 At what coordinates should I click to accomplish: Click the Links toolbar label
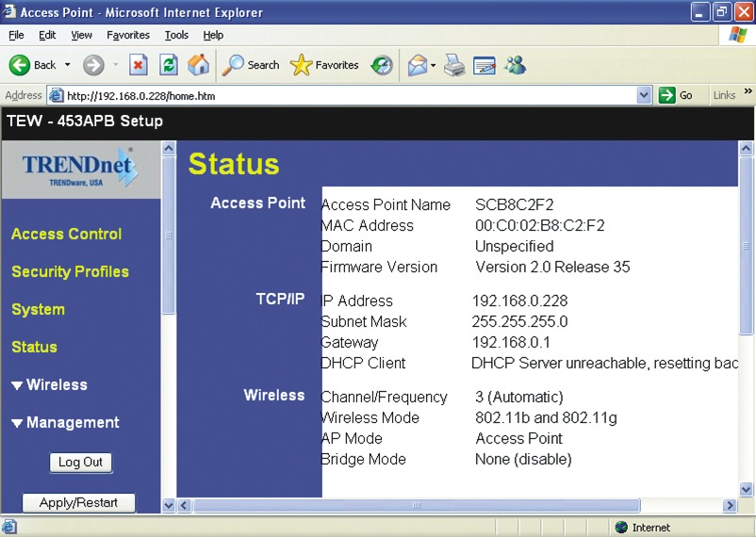click(x=724, y=95)
